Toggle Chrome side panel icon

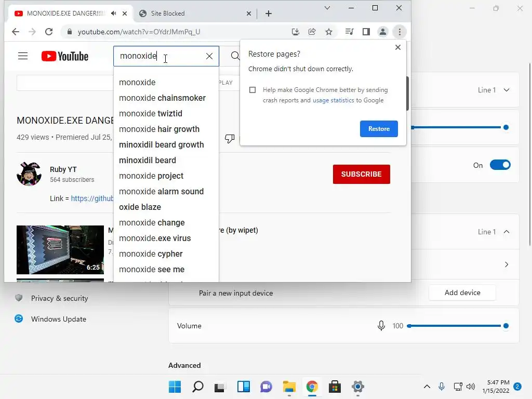(x=366, y=32)
